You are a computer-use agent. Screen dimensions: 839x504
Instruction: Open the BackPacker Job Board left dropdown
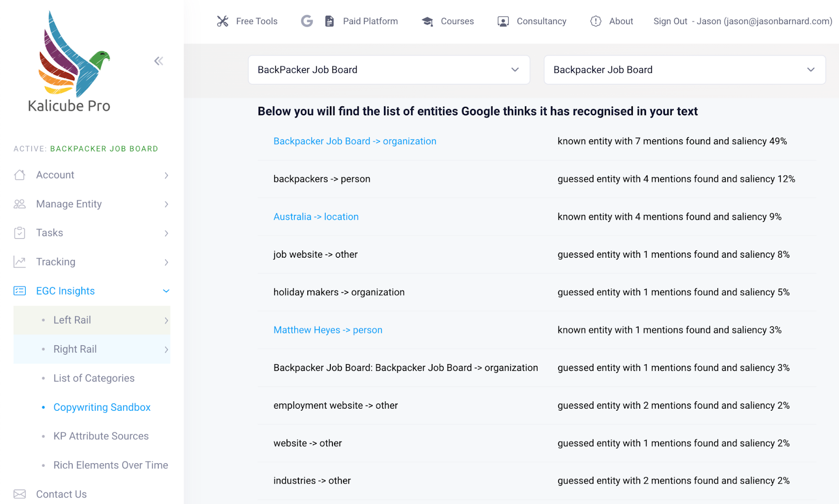pyautogui.click(x=389, y=70)
